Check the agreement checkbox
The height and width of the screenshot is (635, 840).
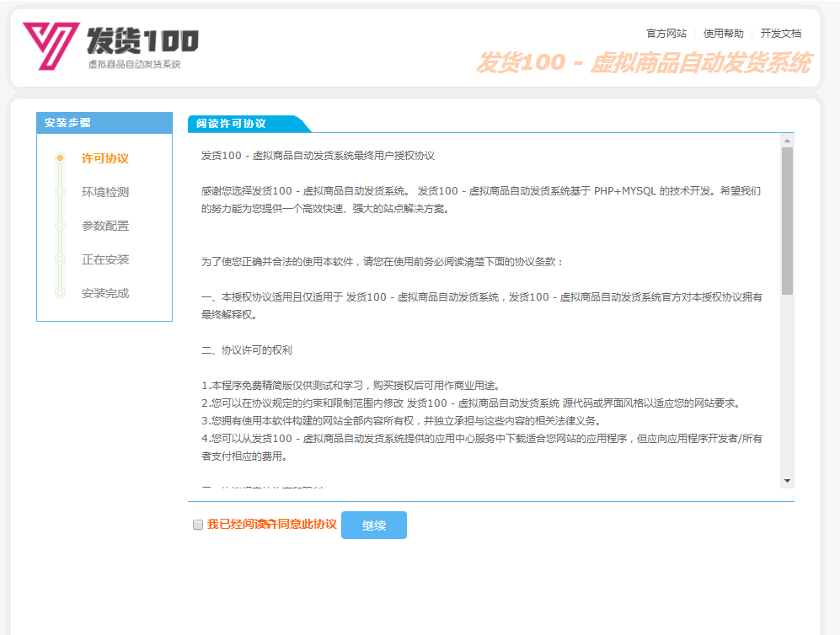pos(198,525)
